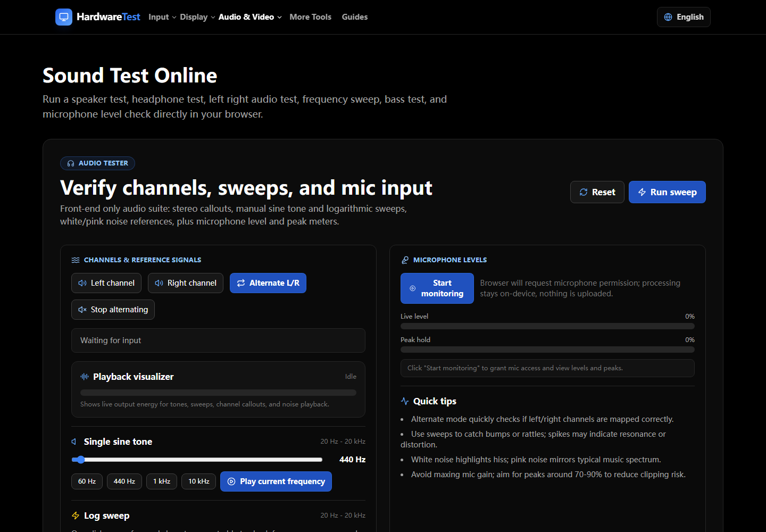766x532 pixels.
Task: Click the waves icon beside Channels & Reference Signals
Action: tap(76, 260)
